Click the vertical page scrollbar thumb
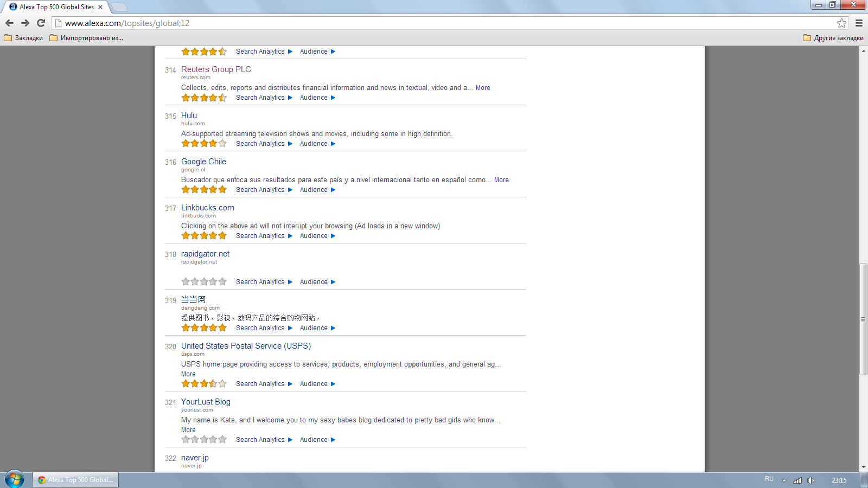This screenshot has width=868, height=488. pyautogui.click(x=863, y=319)
